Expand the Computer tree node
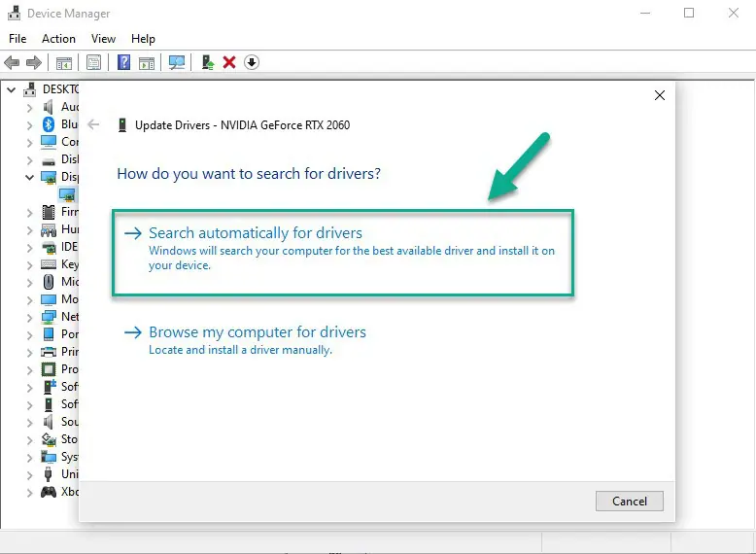The image size is (756, 554). click(x=29, y=143)
